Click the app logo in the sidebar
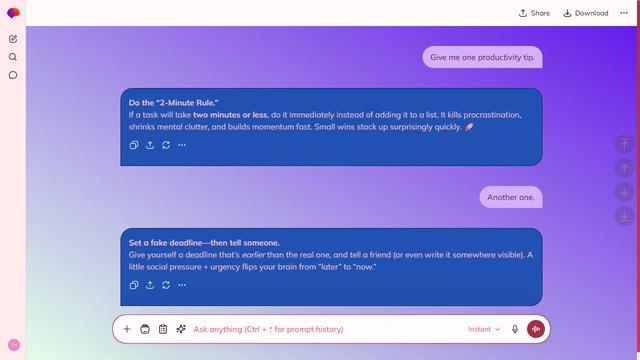Viewport: 640px width, 360px height. coord(13,13)
